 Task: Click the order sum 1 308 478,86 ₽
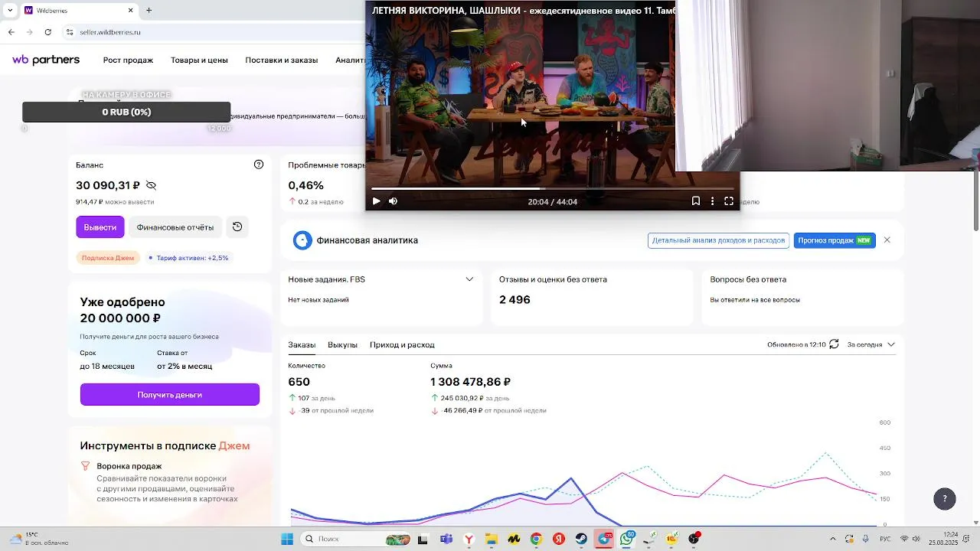[x=470, y=382]
